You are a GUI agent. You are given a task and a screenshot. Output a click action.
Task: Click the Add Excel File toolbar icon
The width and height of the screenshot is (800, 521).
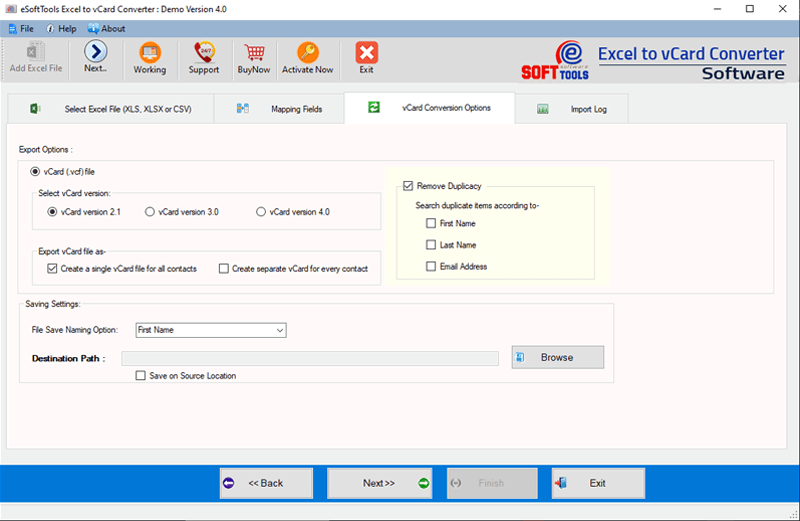(x=35, y=52)
